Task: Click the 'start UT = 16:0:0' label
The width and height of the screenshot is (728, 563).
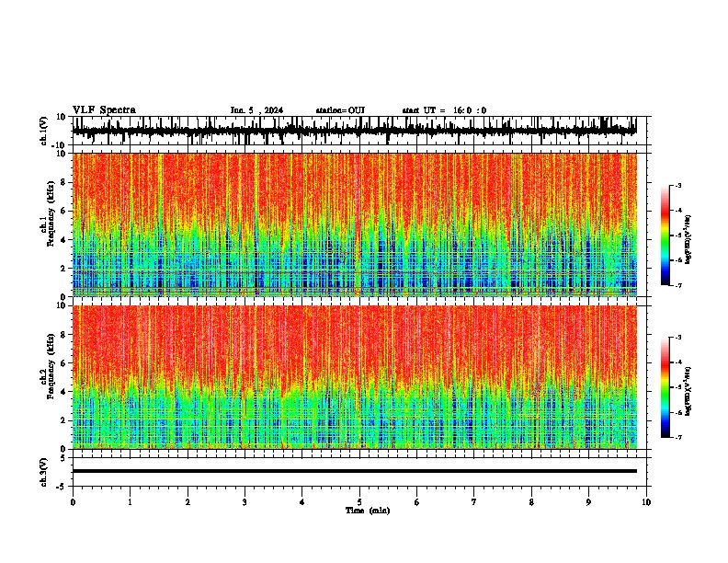Action: [x=444, y=110]
